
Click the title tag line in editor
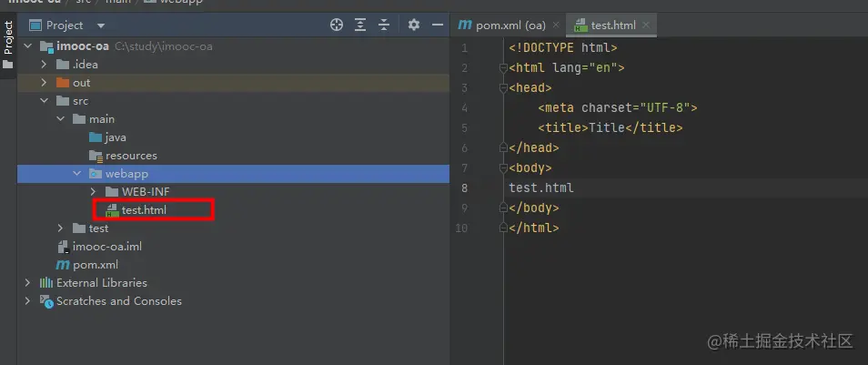(610, 128)
